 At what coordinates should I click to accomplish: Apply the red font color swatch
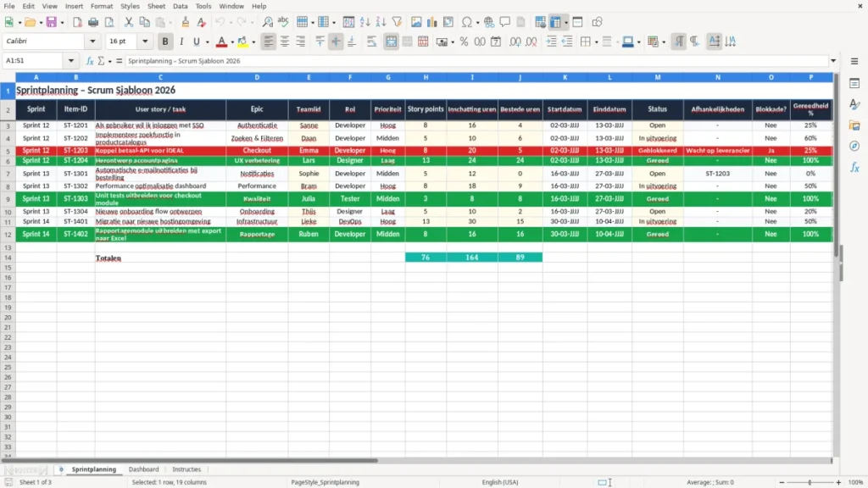pos(221,42)
